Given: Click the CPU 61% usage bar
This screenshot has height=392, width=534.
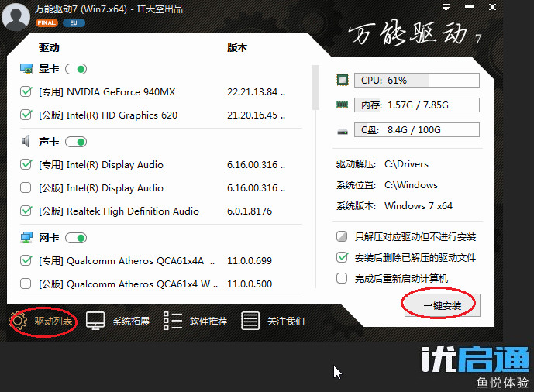Looking at the screenshot, I should (417, 81).
